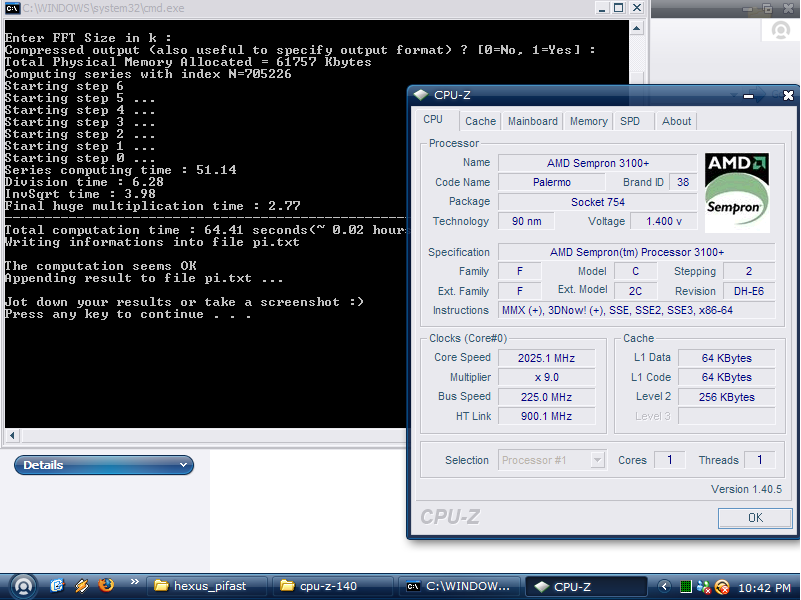Close the CPU-Z window

[x=788, y=95]
